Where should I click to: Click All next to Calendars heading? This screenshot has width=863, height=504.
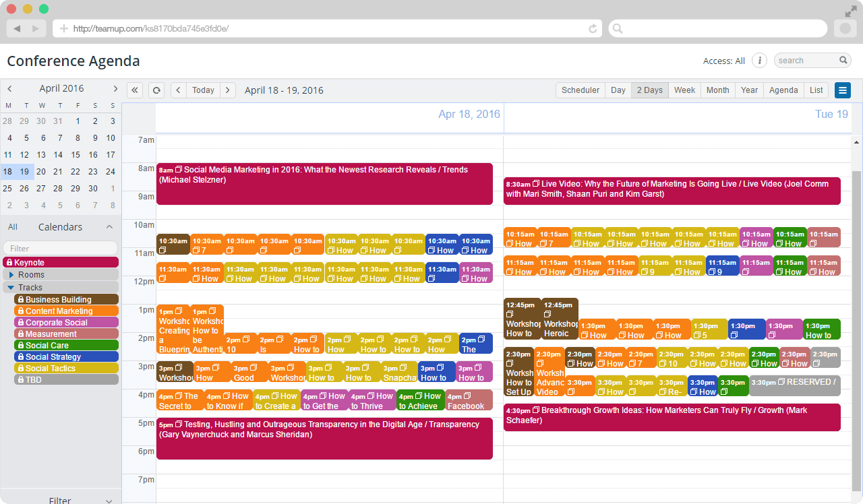[x=13, y=227]
